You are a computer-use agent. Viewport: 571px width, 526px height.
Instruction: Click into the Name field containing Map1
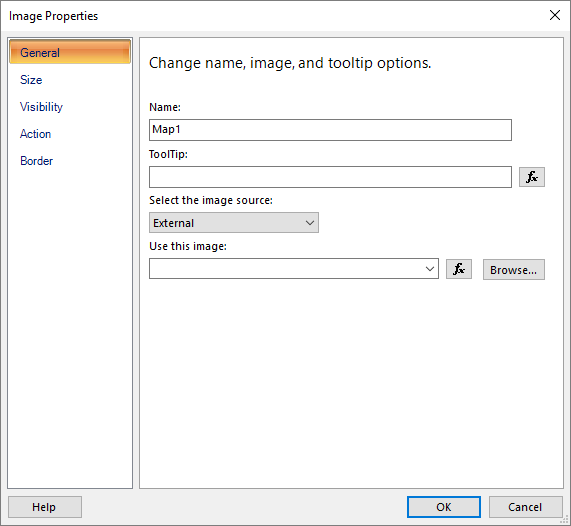(x=330, y=130)
